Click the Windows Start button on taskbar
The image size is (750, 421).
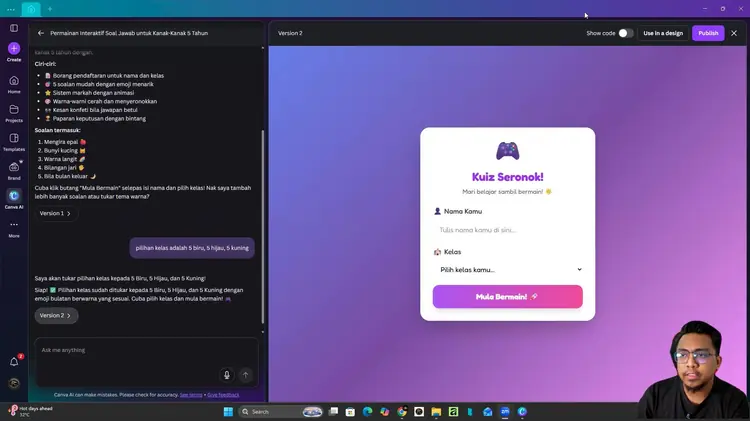pyautogui.click(x=228, y=412)
